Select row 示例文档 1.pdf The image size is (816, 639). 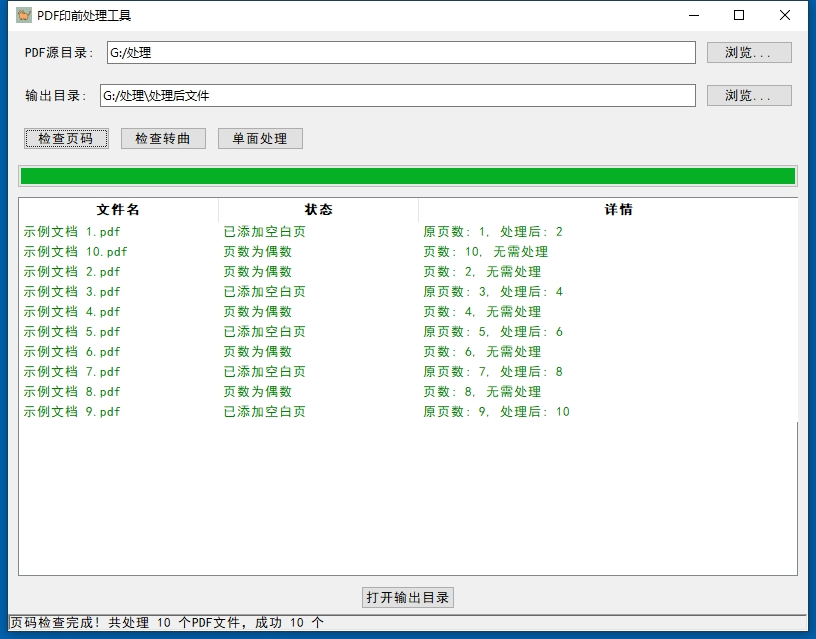click(72, 232)
